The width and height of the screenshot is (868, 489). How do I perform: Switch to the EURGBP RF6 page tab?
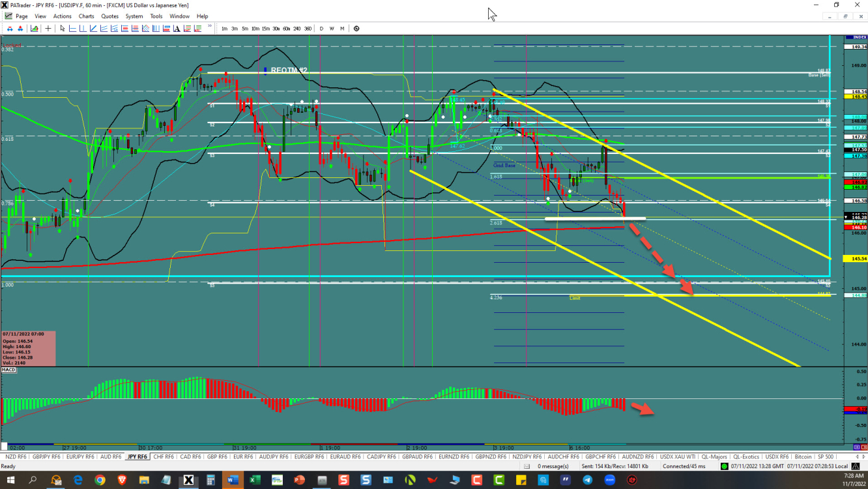tap(309, 457)
